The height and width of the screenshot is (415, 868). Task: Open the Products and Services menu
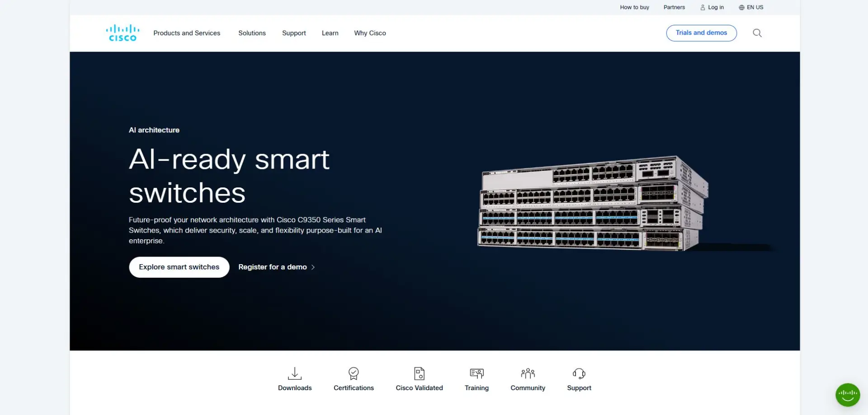[x=187, y=33]
